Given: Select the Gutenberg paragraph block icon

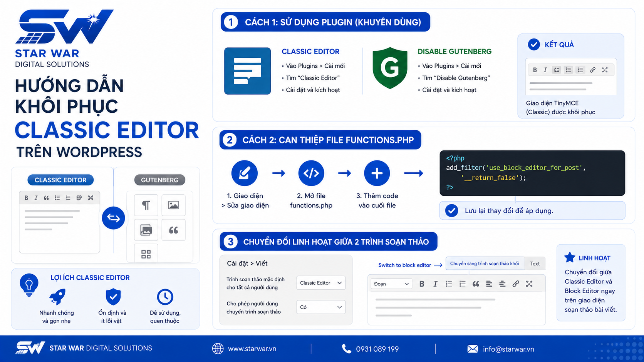Looking at the screenshot, I should [x=146, y=205].
